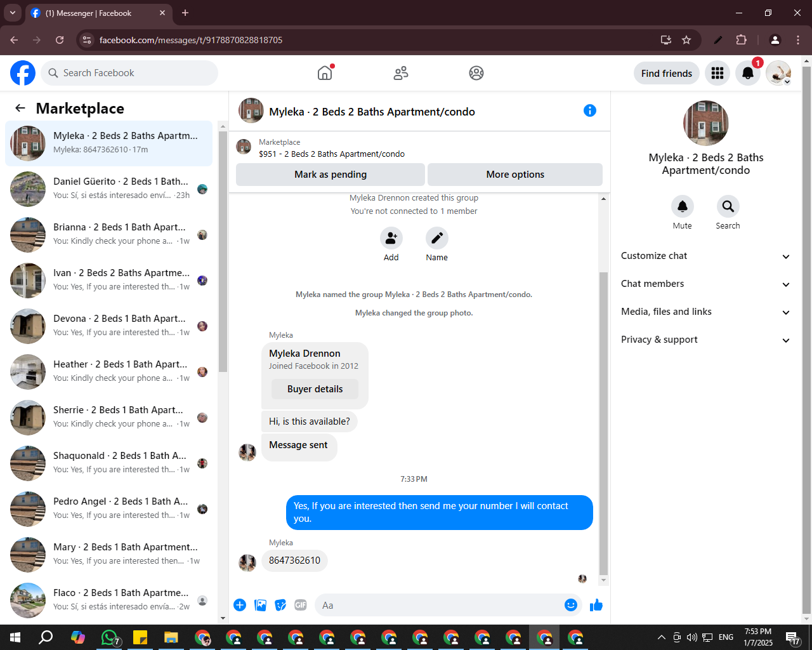Click the message 8647362610
The width and height of the screenshot is (812, 650).
[294, 560]
